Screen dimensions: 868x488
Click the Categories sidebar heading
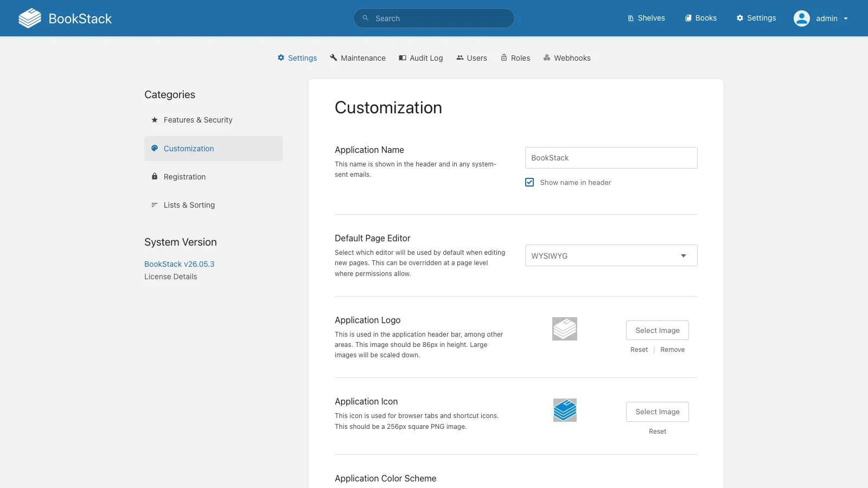170,95
